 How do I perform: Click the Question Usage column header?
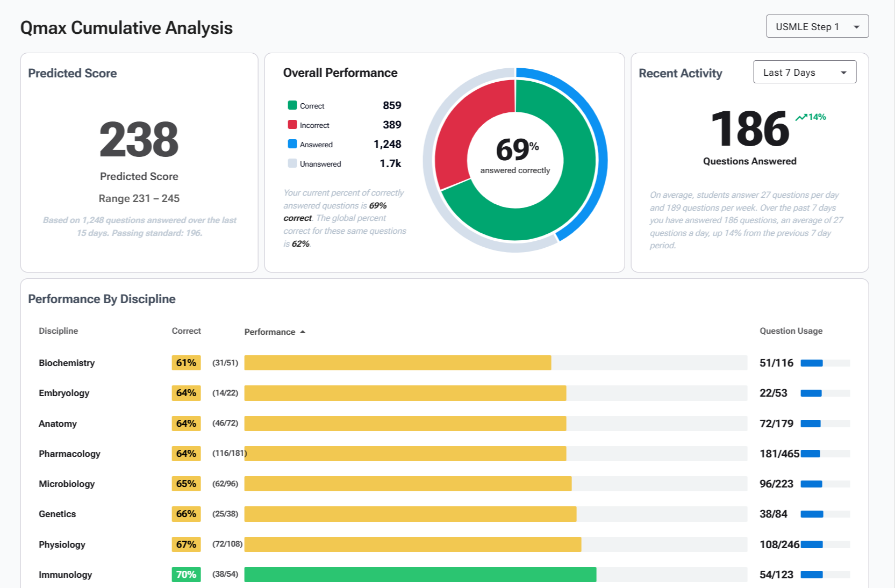(x=791, y=331)
